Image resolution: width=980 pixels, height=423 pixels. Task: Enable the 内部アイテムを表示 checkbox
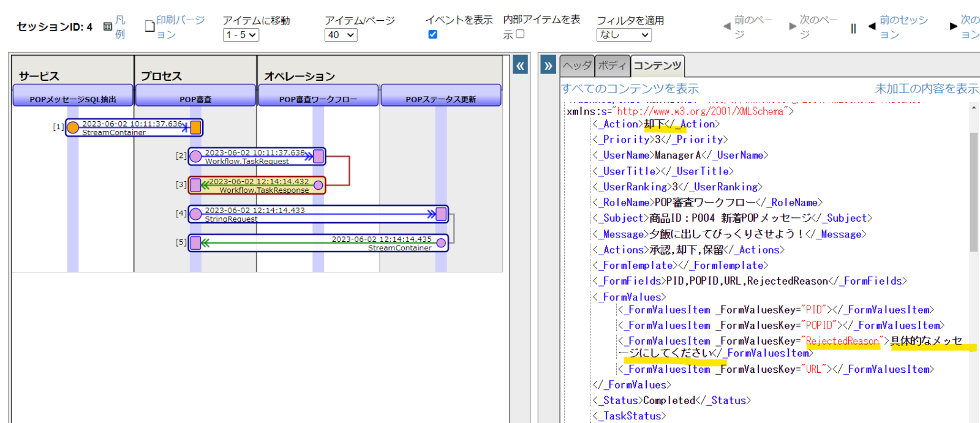coord(520,34)
